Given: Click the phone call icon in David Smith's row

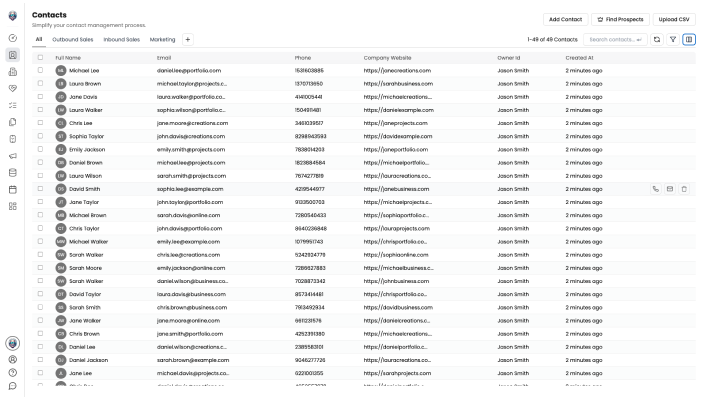Looking at the screenshot, I should click(656, 188).
